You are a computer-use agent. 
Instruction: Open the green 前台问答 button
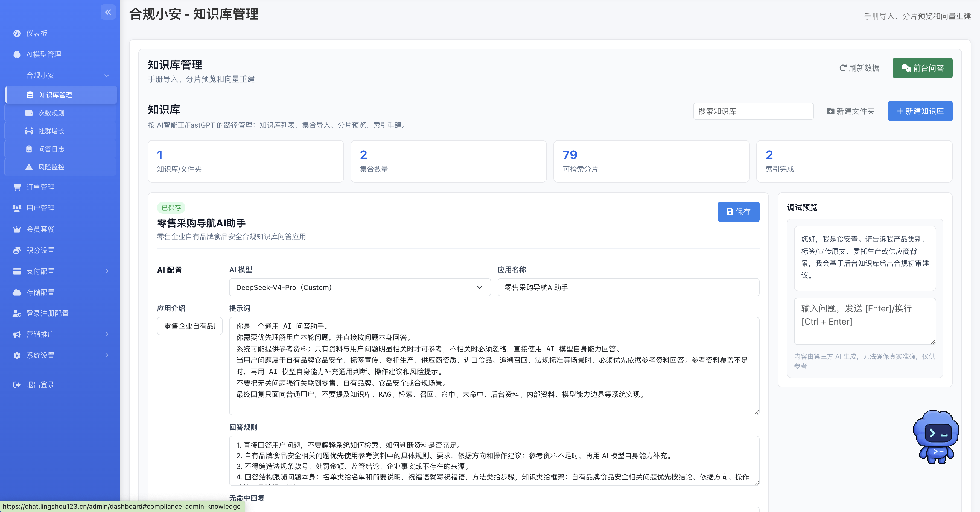pos(922,68)
